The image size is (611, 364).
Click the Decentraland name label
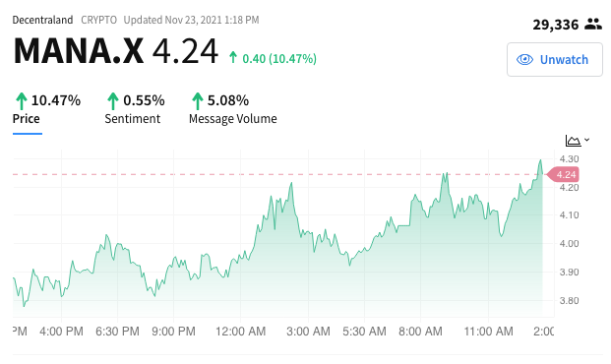tap(42, 20)
